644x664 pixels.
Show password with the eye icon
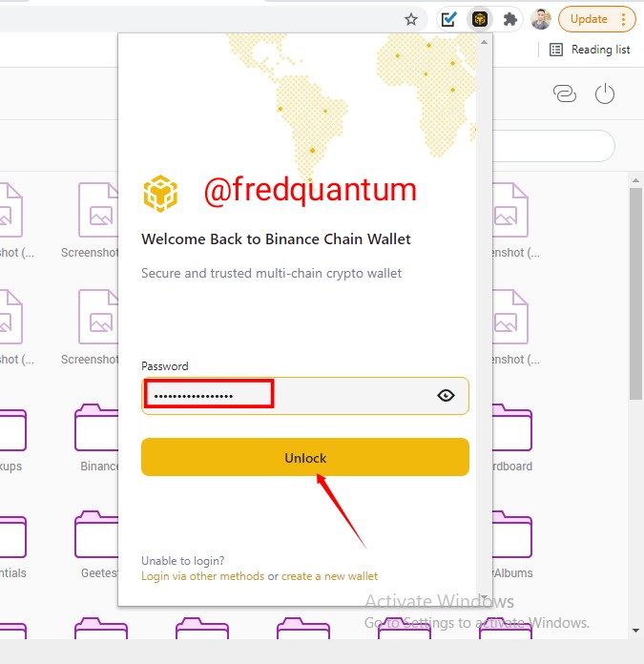tap(446, 396)
